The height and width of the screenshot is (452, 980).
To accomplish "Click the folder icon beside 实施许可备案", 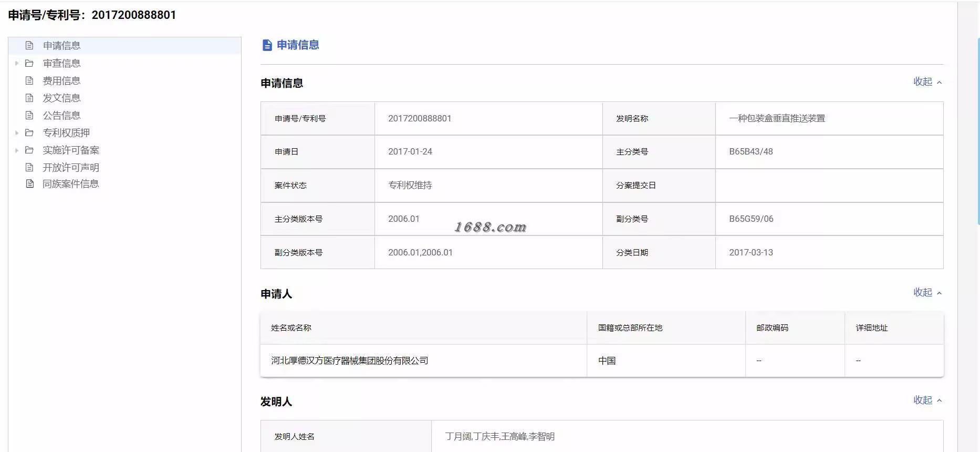I will tap(29, 150).
